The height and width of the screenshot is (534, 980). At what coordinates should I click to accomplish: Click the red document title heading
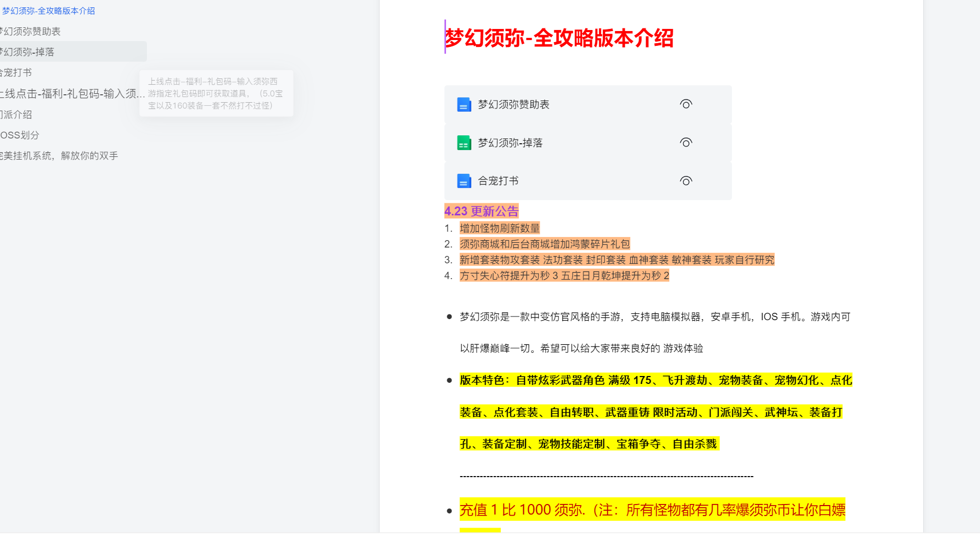[559, 38]
